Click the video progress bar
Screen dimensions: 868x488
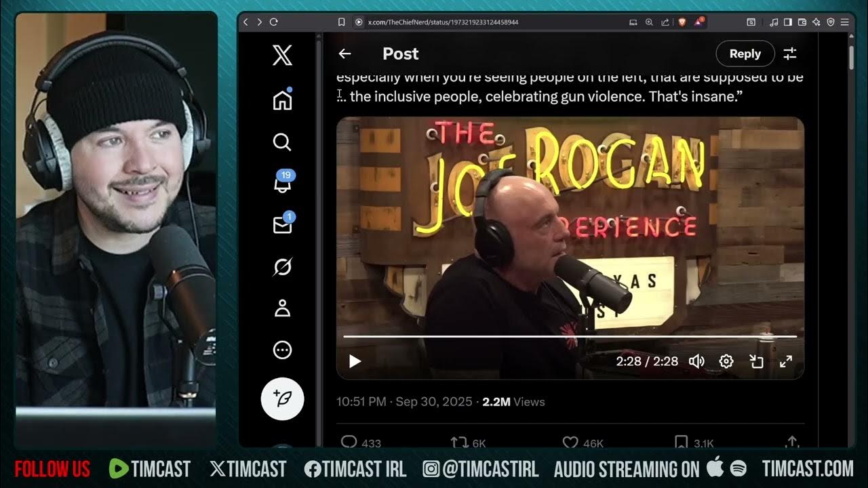[x=570, y=336]
